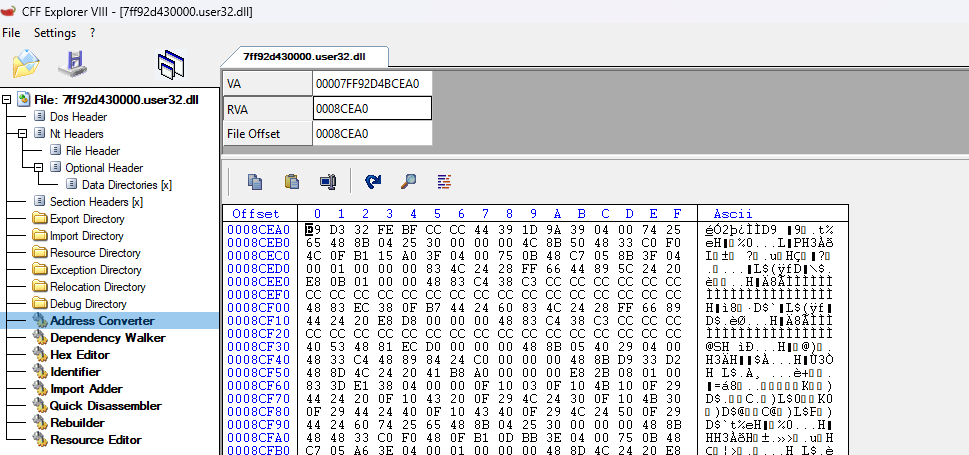Viewport: 969px width, 455px height.
Task: Select Optional Header in the tree
Action: 104,168
